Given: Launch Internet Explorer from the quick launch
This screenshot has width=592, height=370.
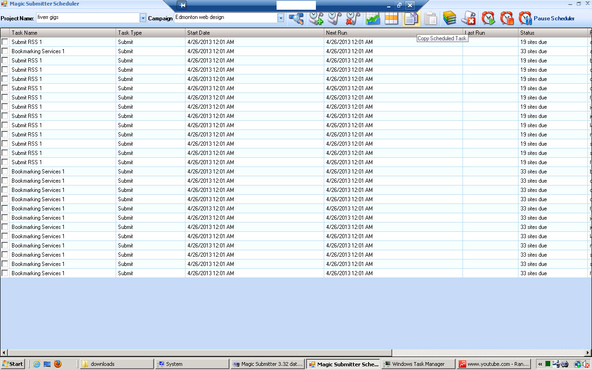Looking at the screenshot, I should tap(37, 364).
